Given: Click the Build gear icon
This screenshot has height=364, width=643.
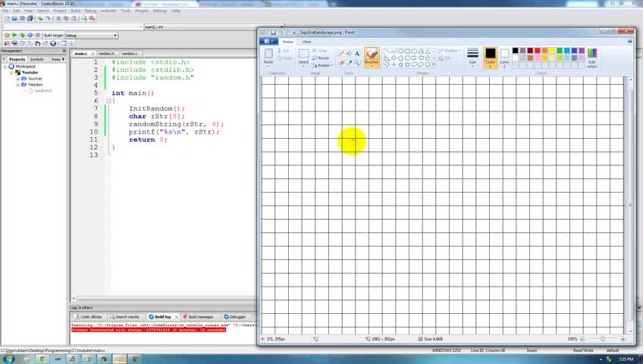Looking at the screenshot, I should [x=7, y=35].
